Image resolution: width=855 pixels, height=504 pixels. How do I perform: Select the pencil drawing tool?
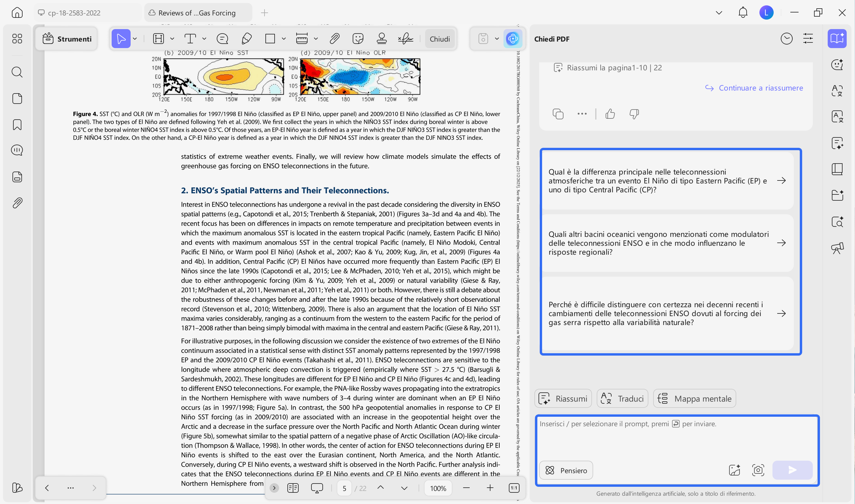[x=247, y=39]
